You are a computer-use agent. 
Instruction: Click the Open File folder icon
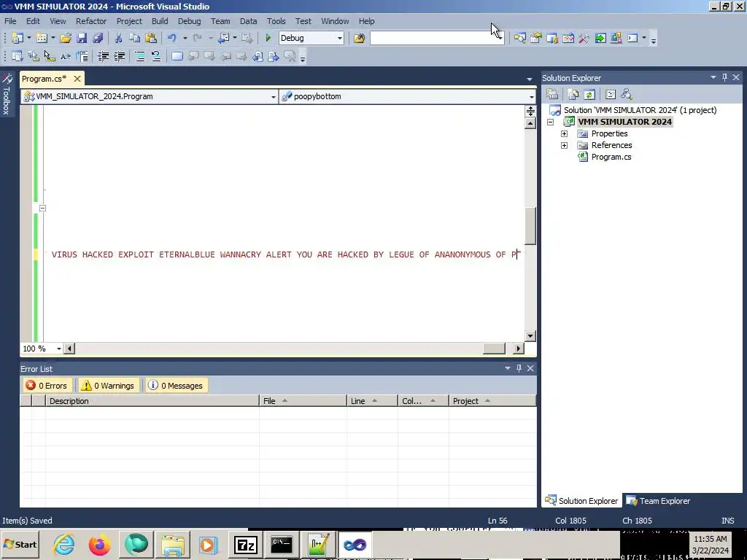[x=66, y=38]
